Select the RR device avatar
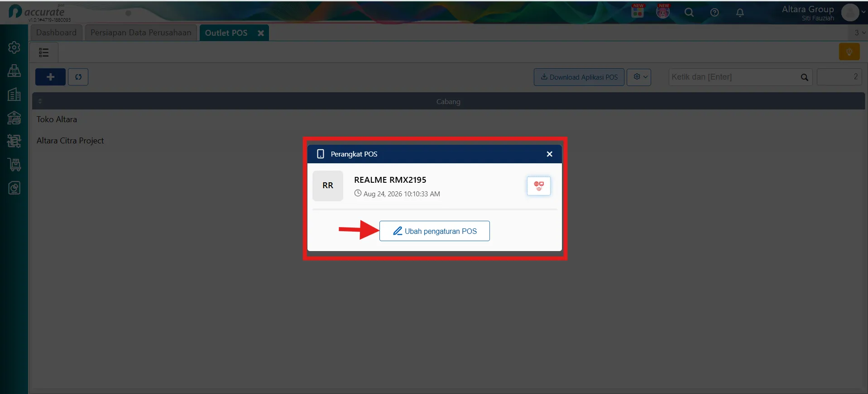 pyautogui.click(x=327, y=185)
